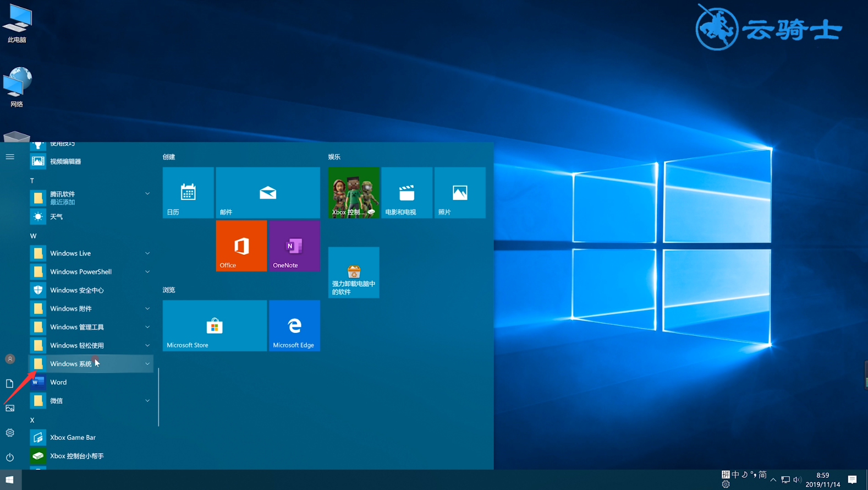The width and height of the screenshot is (868, 490).
Task: Open the 电影和电视 tile
Action: coord(407,193)
